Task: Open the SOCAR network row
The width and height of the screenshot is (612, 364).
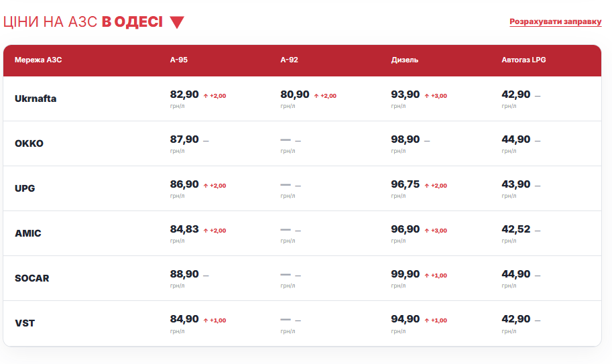Action: [x=302, y=278]
